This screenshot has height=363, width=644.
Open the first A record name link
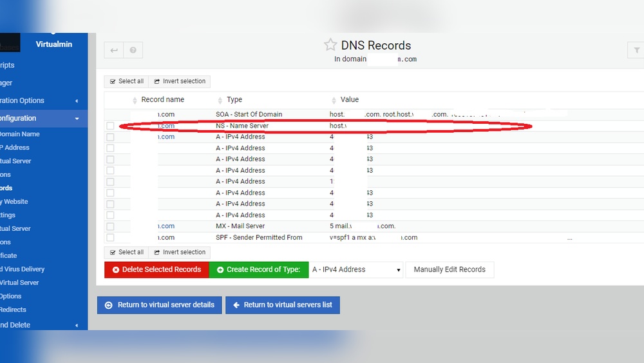[166, 137]
